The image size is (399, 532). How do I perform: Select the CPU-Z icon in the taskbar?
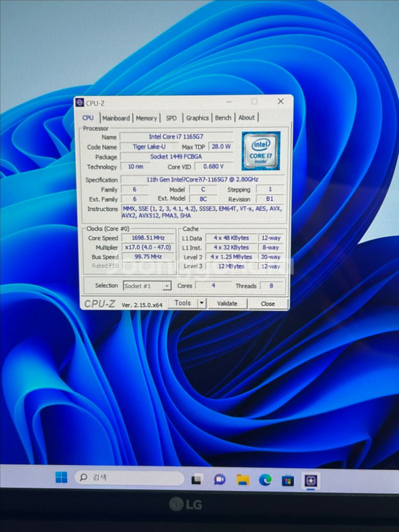(311, 480)
